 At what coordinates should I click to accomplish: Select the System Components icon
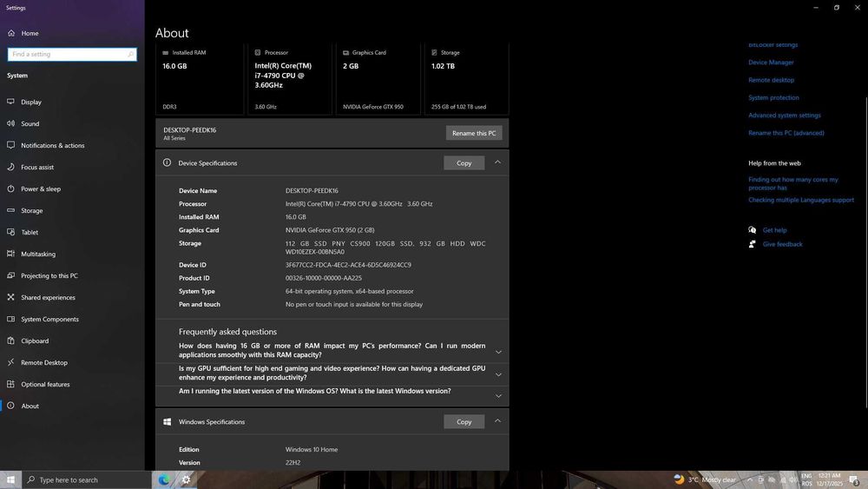click(10, 319)
